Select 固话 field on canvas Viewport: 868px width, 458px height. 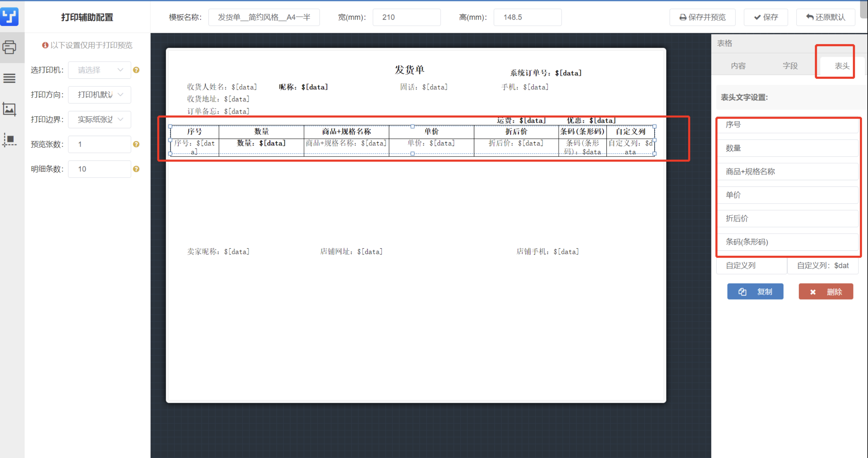tap(424, 87)
